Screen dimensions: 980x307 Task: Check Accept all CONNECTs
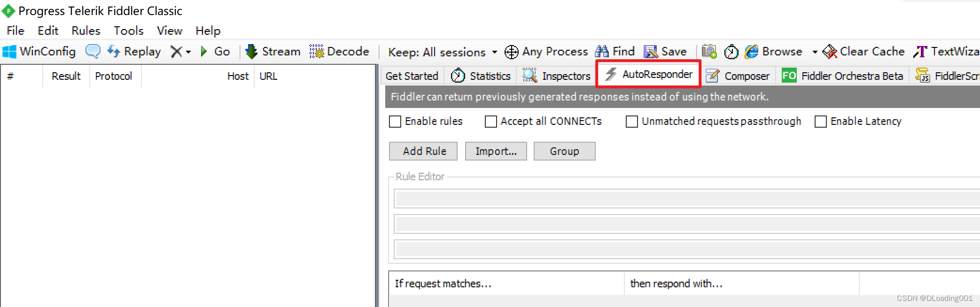click(x=490, y=122)
